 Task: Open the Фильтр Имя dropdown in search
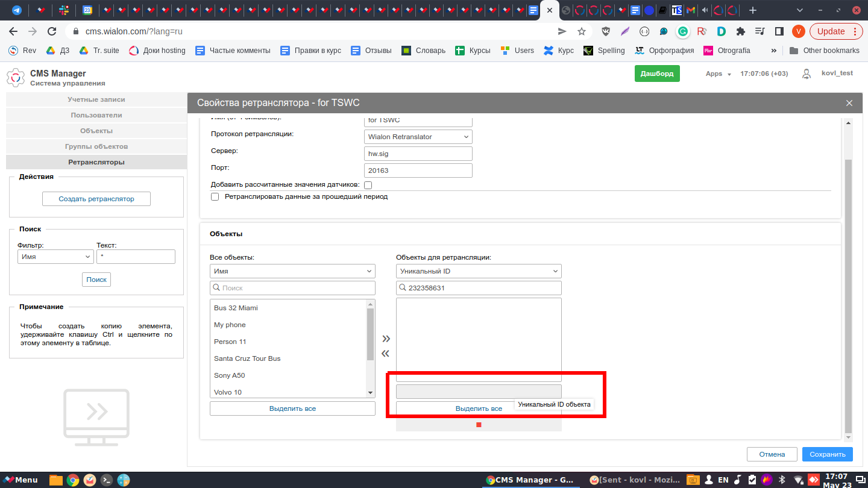pos(55,257)
